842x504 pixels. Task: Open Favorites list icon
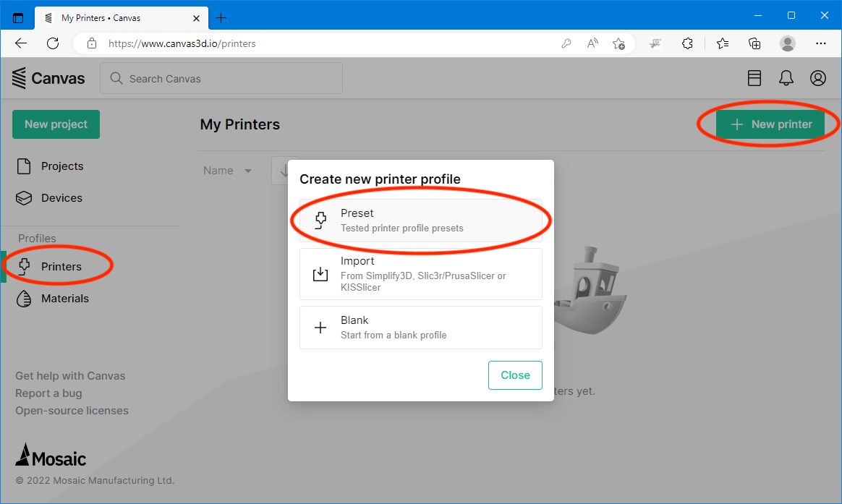[722, 43]
